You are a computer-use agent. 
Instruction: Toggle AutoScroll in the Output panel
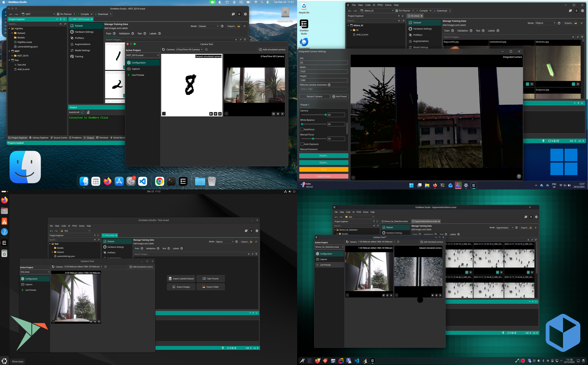click(82, 112)
